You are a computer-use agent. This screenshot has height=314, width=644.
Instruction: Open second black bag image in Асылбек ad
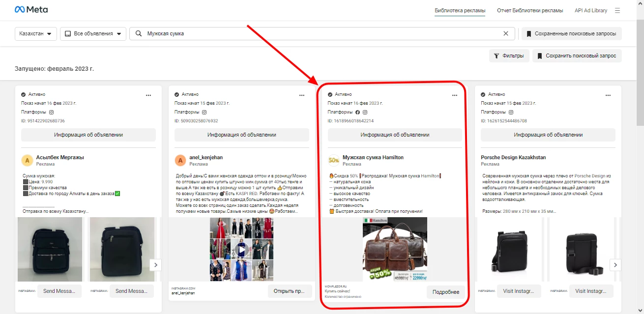tap(122, 249)
